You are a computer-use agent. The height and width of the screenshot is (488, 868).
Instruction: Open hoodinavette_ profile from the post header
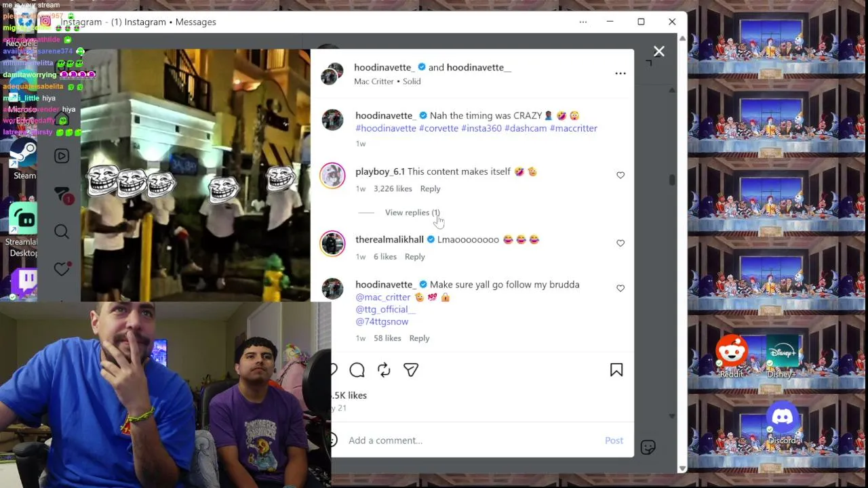[x=383, y=67]
